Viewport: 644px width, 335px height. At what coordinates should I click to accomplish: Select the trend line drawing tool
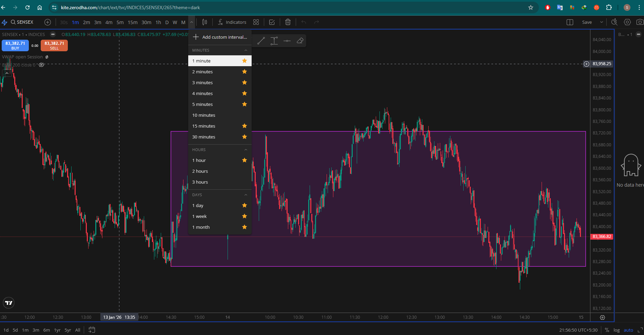tap(261, 41)
